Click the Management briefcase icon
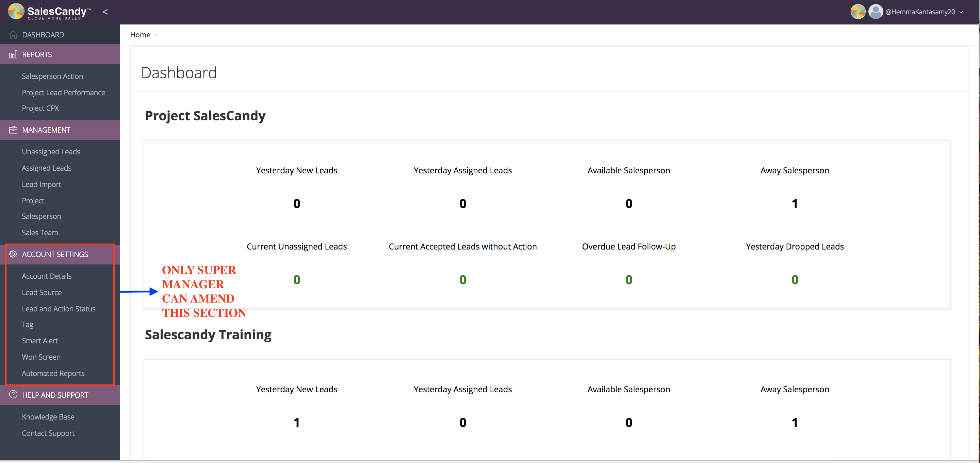The image size is (980, 463). click(x=13, y=130)
